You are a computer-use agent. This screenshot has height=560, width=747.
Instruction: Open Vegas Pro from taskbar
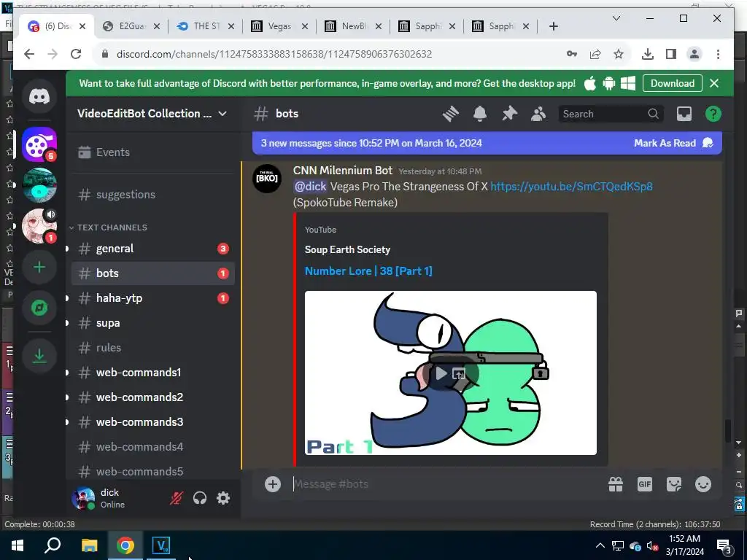(161, 545)
